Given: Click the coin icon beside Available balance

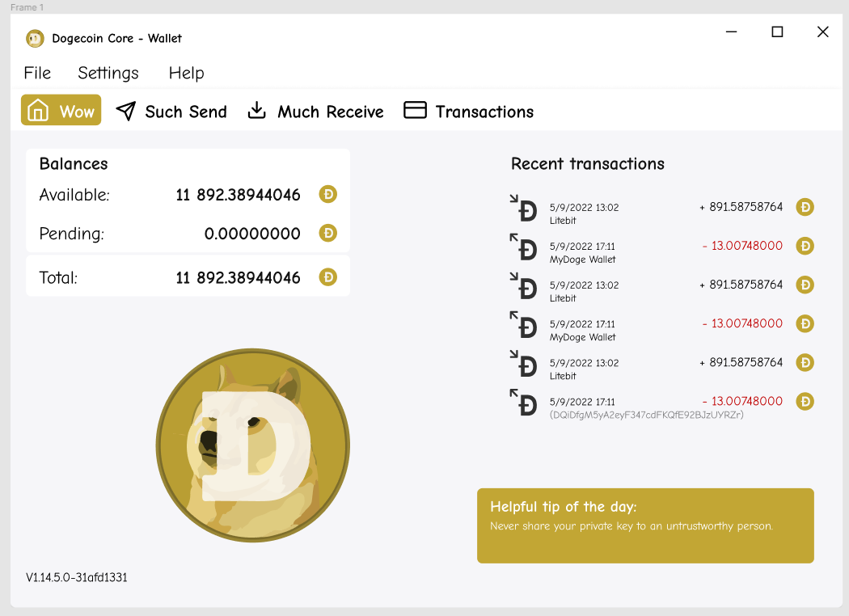Looking at the screenshot, I should [x=327, y=194].
